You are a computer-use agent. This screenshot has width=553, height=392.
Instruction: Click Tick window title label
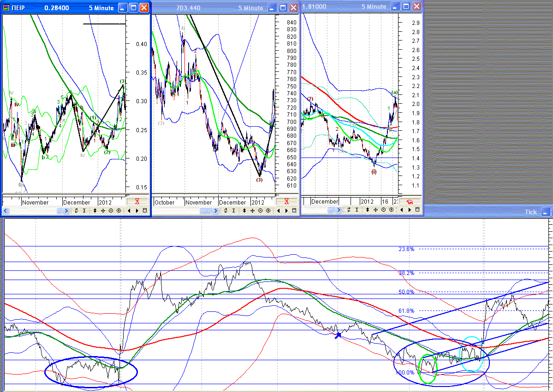point(531,212)
